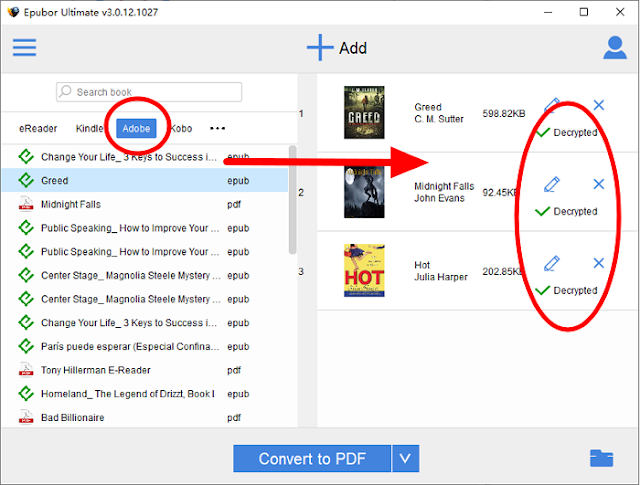Click author name Julia Harper
The width and height of the screenshot is (640, 485).
tap(441, 277)
